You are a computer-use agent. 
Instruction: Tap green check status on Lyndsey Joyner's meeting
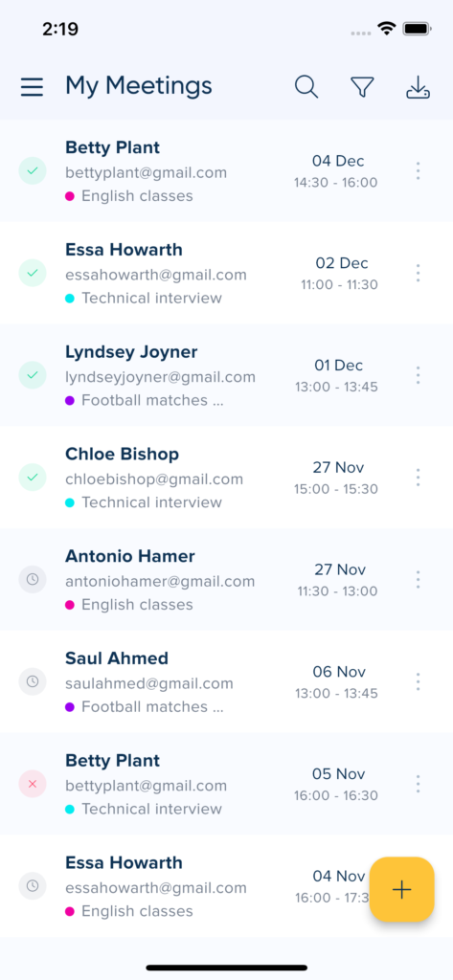tap(33, 375)
